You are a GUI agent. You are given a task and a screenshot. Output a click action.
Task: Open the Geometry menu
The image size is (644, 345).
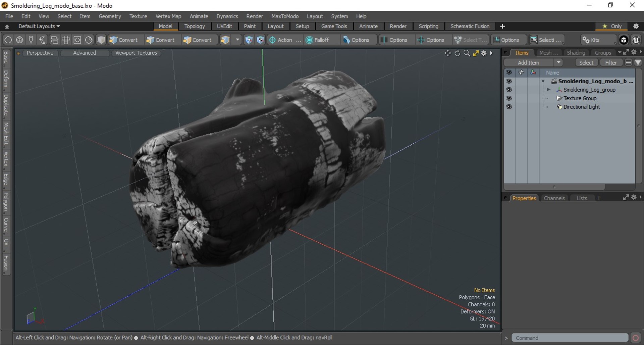coord(110,16)
